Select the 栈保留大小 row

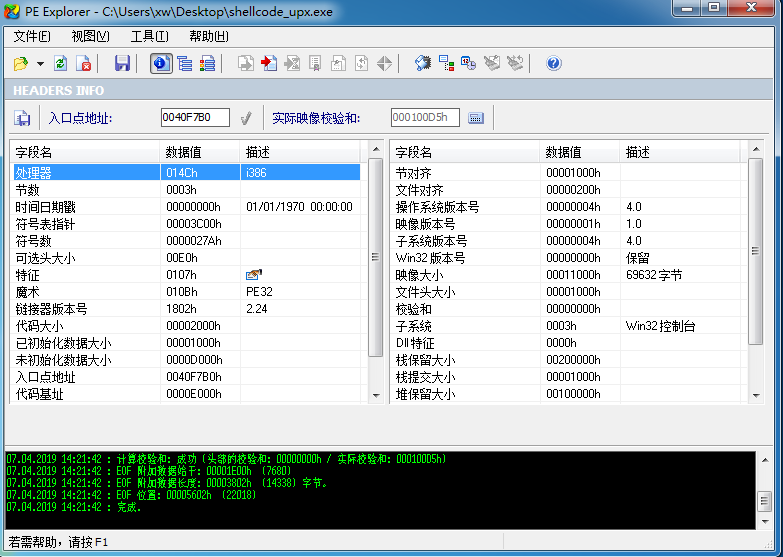click(x=565, y=360)
